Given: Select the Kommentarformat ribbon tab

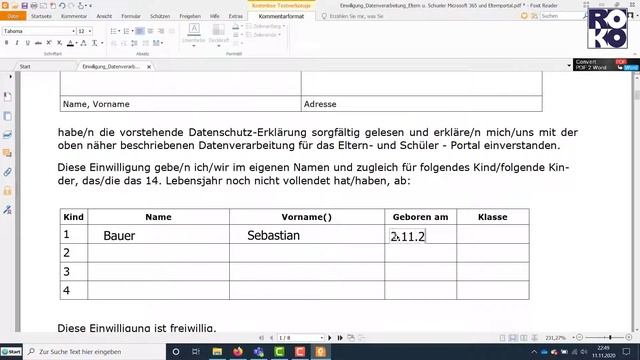Looking at the screenshot, I should (x=281, y=16).
